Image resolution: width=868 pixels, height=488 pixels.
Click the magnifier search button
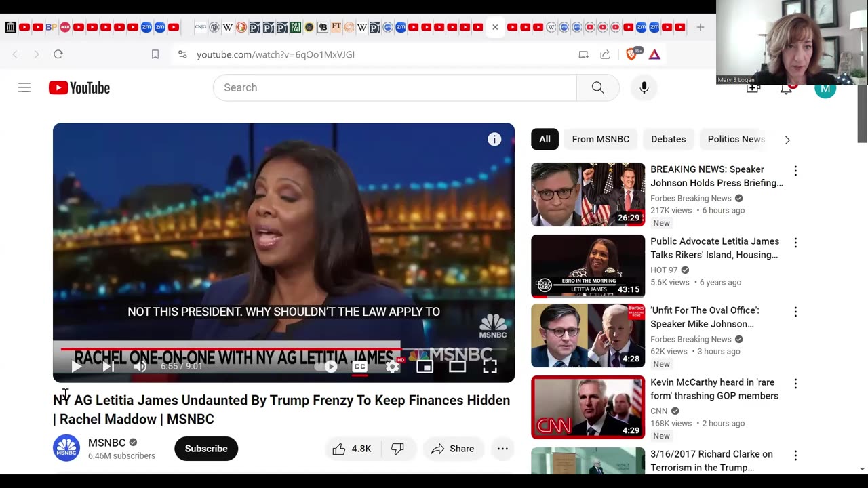pos(597,87)
